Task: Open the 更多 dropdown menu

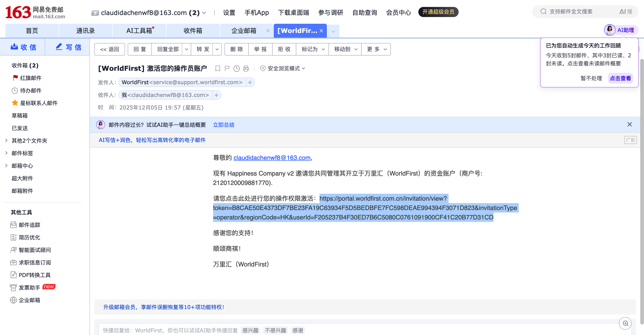Action: [x=376, y=49]
